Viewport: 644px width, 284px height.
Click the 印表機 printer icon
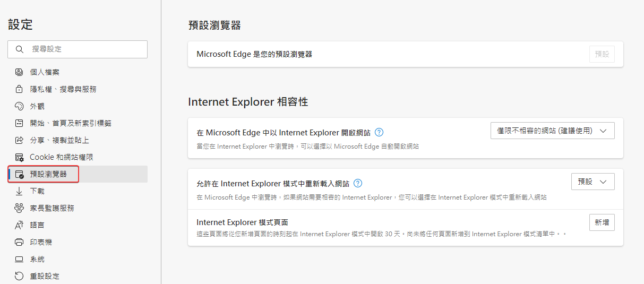coord(19,242)
